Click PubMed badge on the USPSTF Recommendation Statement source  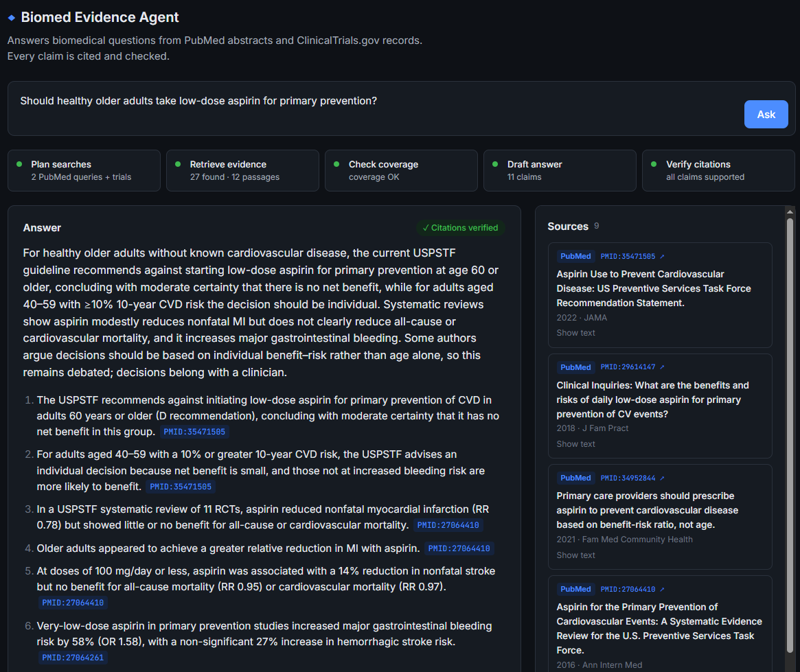[x=575, y=257]
